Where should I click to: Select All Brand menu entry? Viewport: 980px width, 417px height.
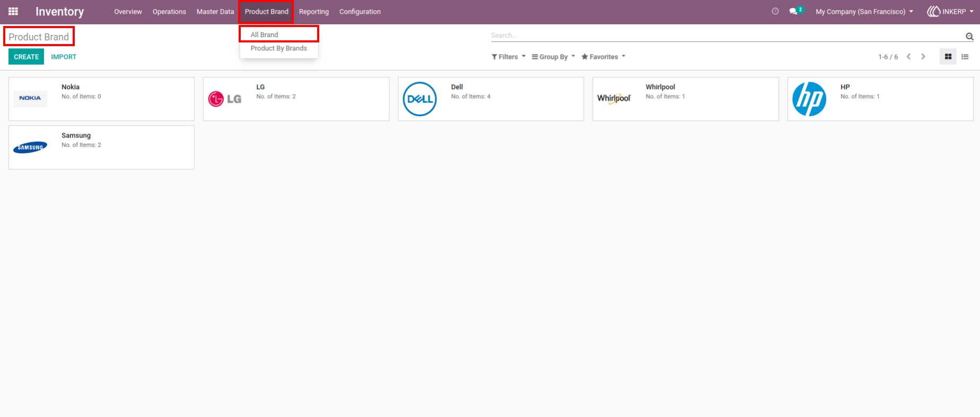[x=279, y=34]
